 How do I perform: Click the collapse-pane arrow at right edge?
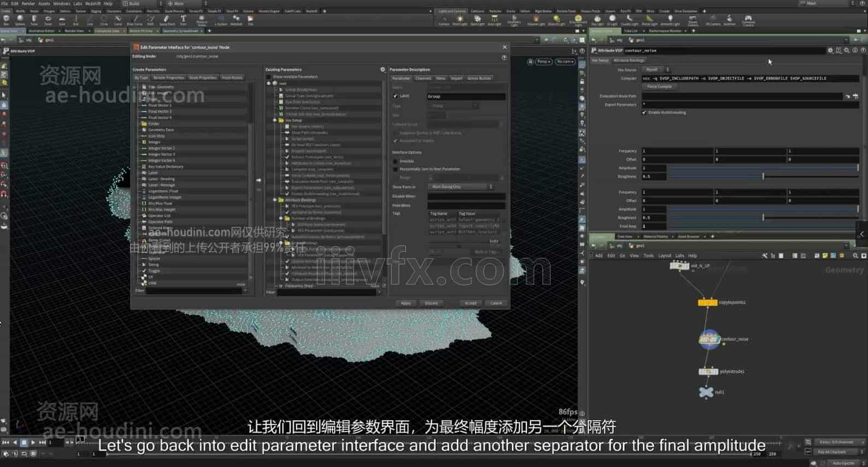tap(862, 234)
